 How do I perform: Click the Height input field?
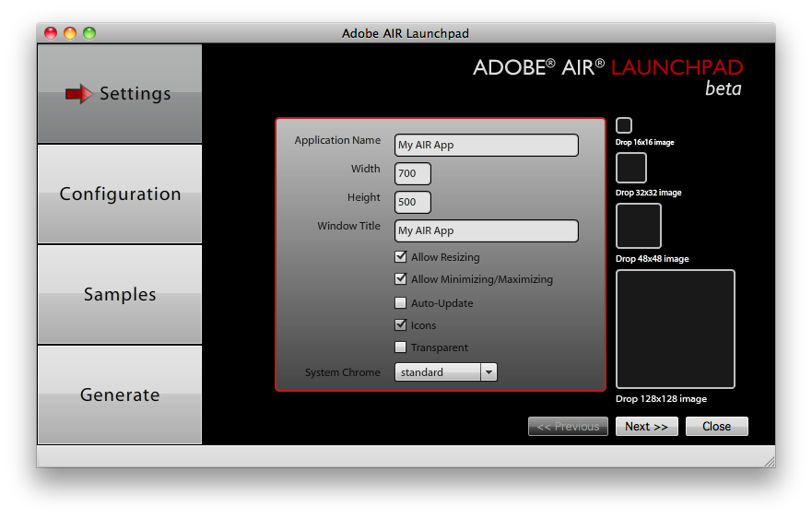pos(413,202)
